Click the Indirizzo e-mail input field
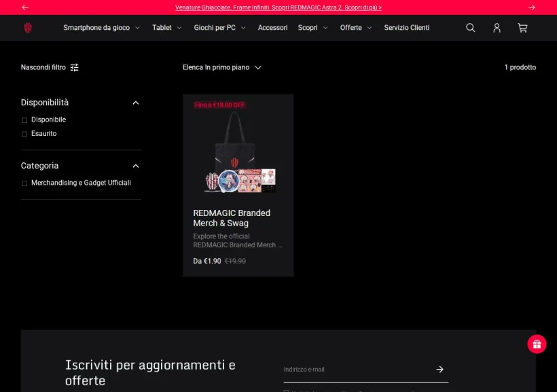557x392 pixels. click(x=358, y=370)
